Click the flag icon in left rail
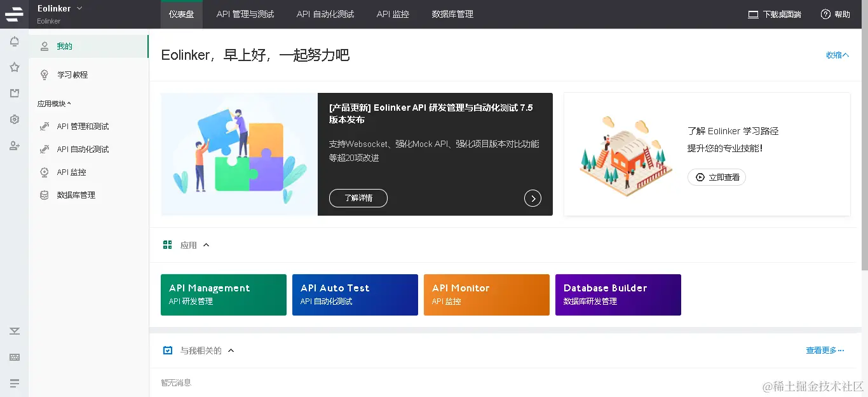This screenshot has width=868, height=397. tap(15, 94)
